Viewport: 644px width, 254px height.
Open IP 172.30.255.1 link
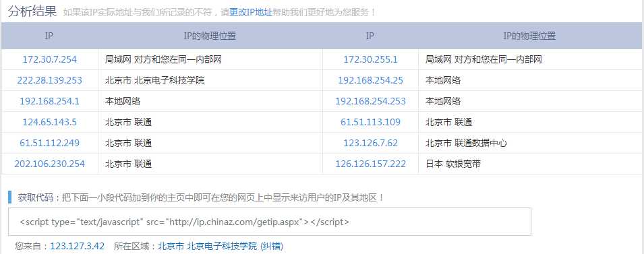(370, 59)
